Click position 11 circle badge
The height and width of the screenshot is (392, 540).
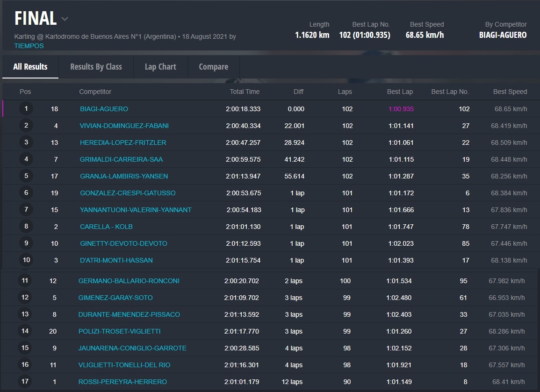point(25,281)
